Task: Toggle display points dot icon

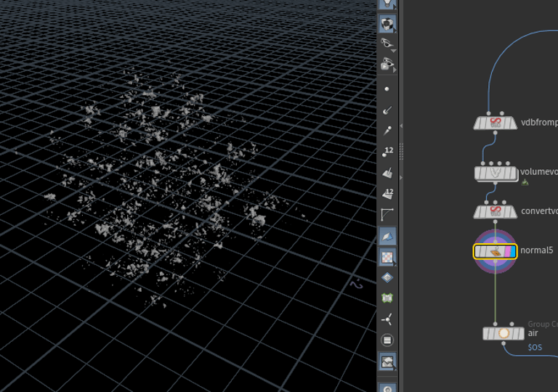Action: pos(387,89)
